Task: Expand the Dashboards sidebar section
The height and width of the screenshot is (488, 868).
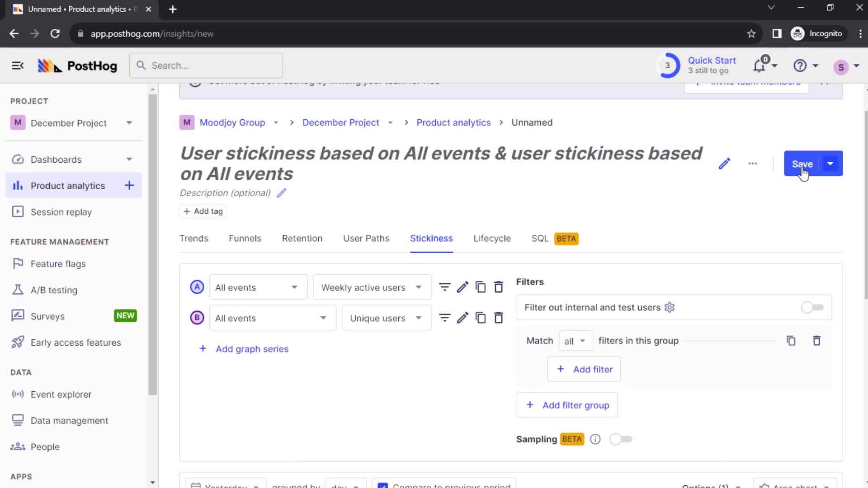Action: click(129, 160)
